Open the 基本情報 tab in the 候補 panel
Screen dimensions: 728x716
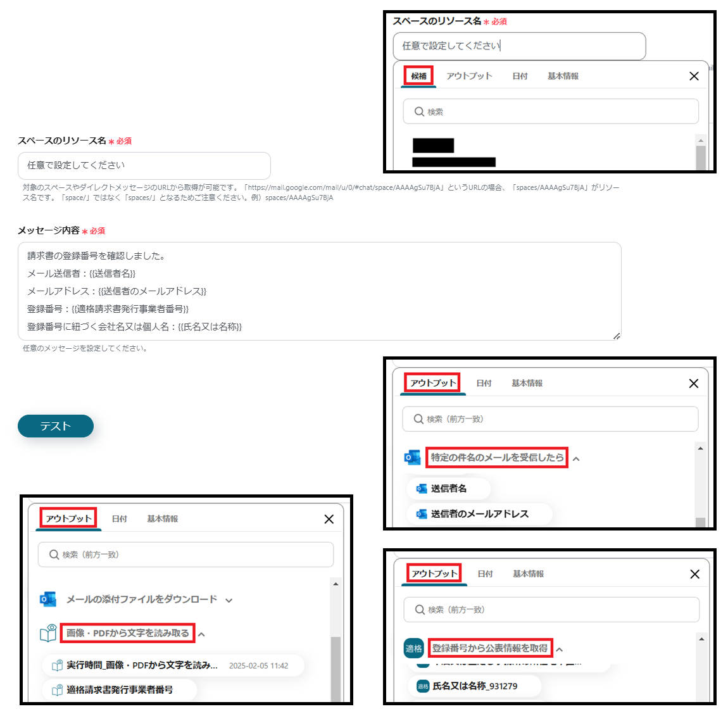tap(563, 76)
